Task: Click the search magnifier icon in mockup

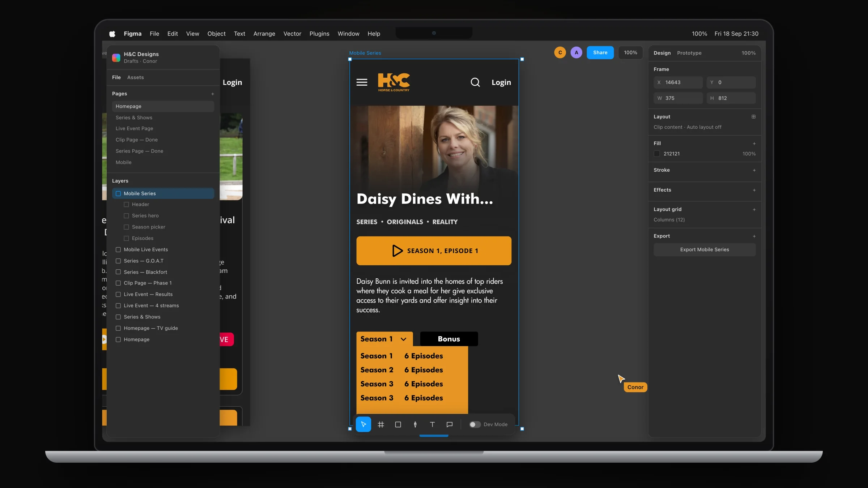Action: [x=475, y=82]
